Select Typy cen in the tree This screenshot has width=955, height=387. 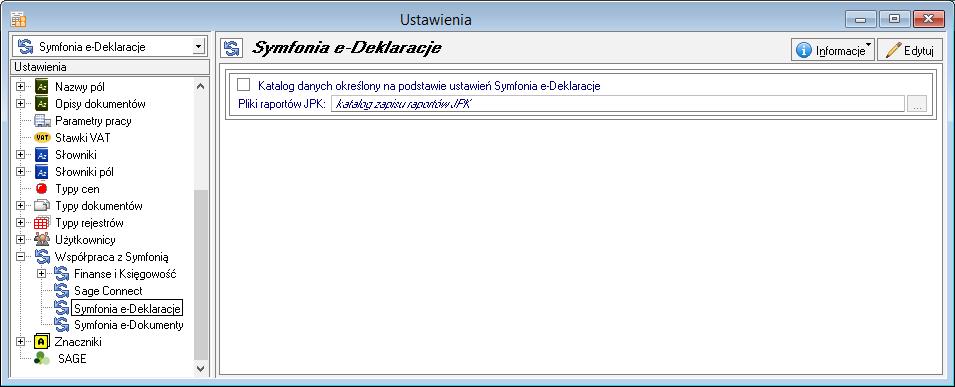coord(77,189)
